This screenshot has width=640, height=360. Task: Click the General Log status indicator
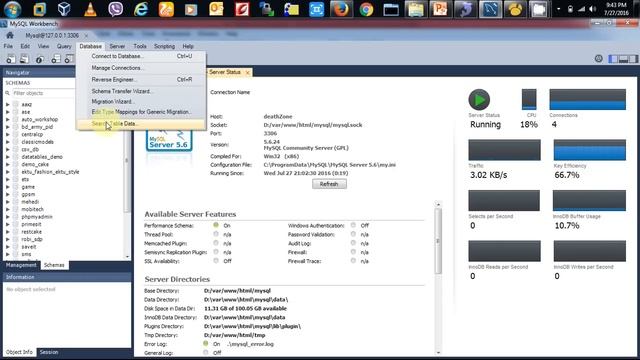click(x=206, y=352)
